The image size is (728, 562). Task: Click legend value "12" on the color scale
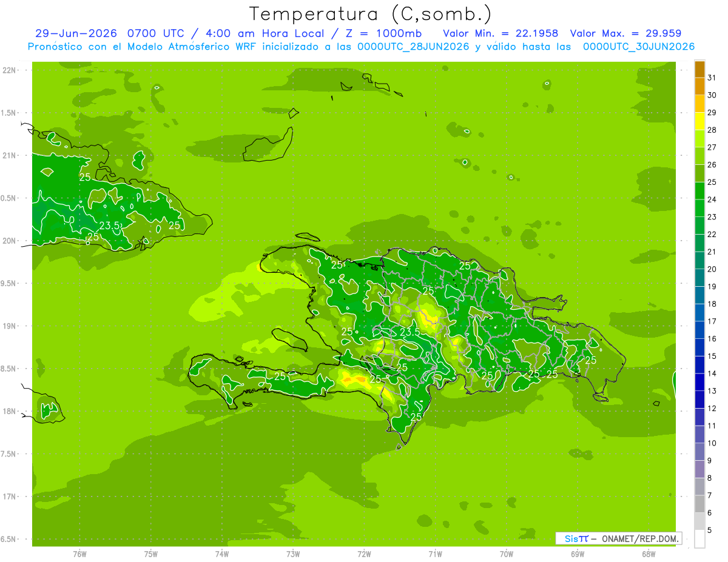712,409
